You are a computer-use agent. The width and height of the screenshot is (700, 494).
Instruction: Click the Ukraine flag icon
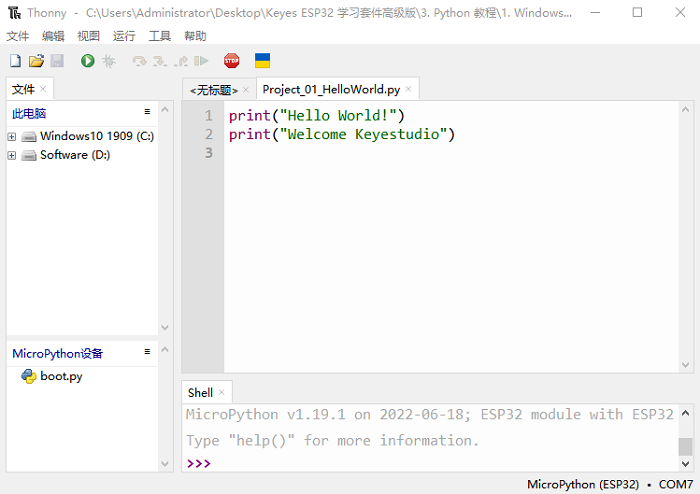pyautogui.click(x=263, y=61)
